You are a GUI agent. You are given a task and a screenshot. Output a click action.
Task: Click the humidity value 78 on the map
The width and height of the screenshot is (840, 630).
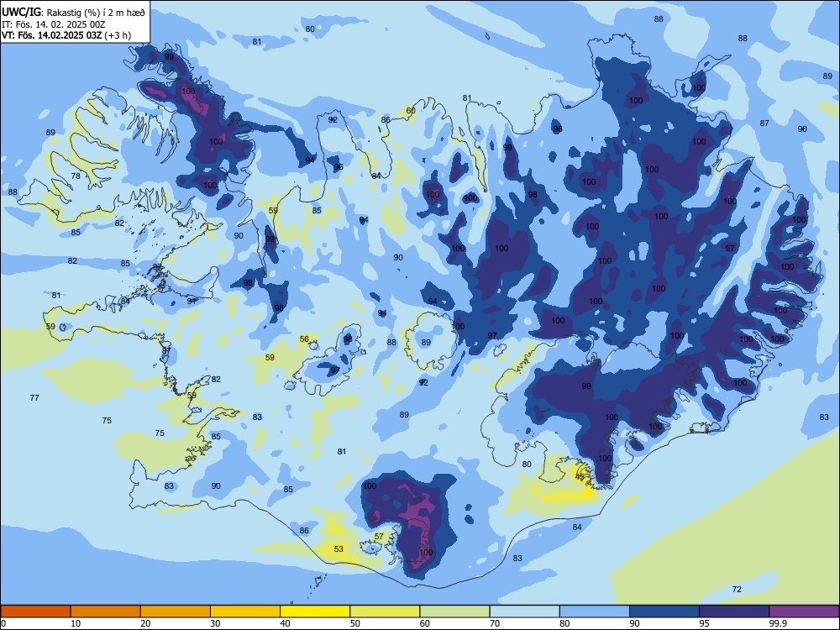(76, 176)
